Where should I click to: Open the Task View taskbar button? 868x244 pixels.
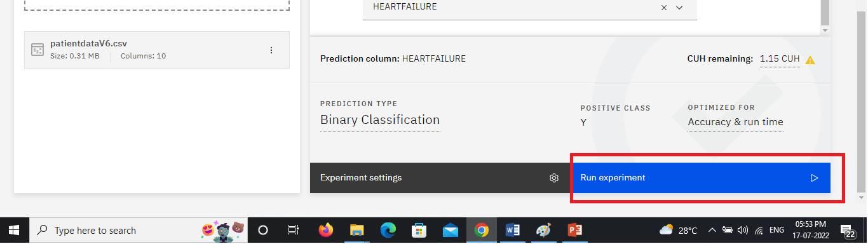click(294, 230)
